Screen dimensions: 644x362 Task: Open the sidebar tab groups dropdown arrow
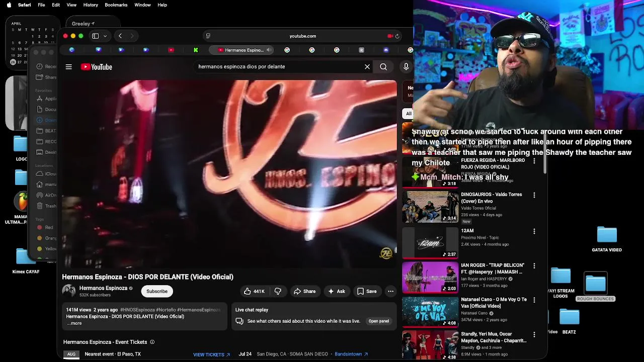coord(105,36)
